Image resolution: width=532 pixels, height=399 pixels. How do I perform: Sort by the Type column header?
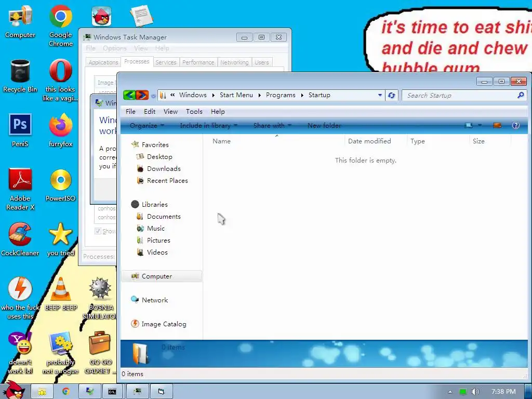pos(438,141)
